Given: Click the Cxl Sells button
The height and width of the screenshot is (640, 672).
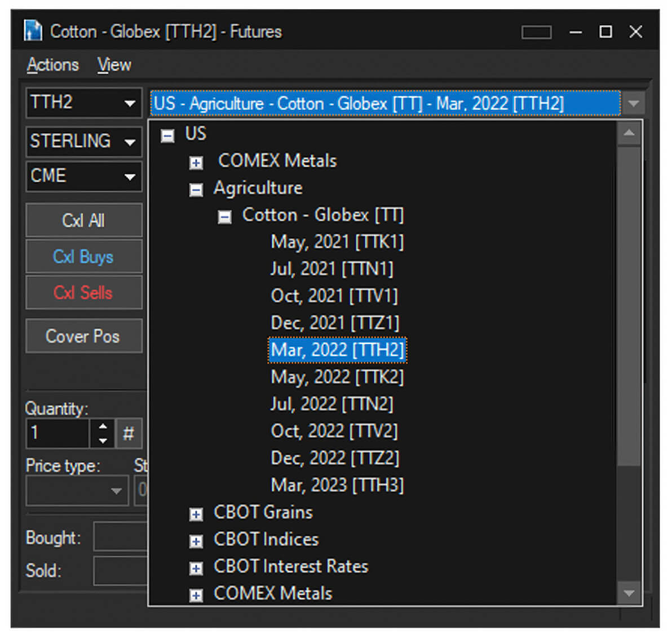Looking at the screenshot, I should pyautogui.click(x=84, y=292).
